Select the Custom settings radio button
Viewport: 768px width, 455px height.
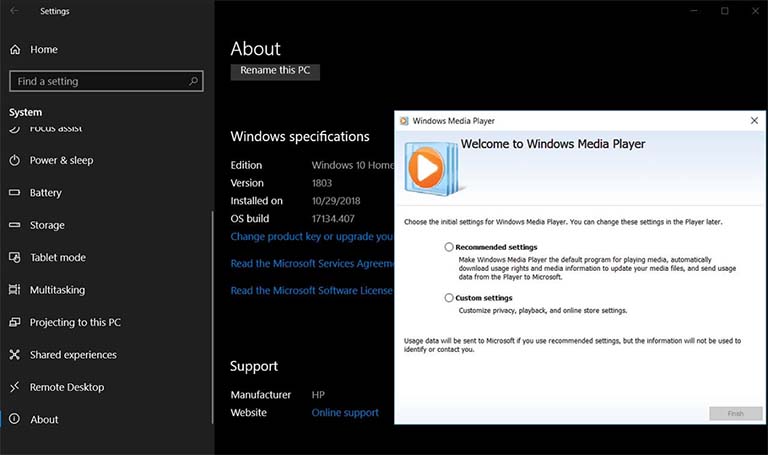tap(449, 298)
